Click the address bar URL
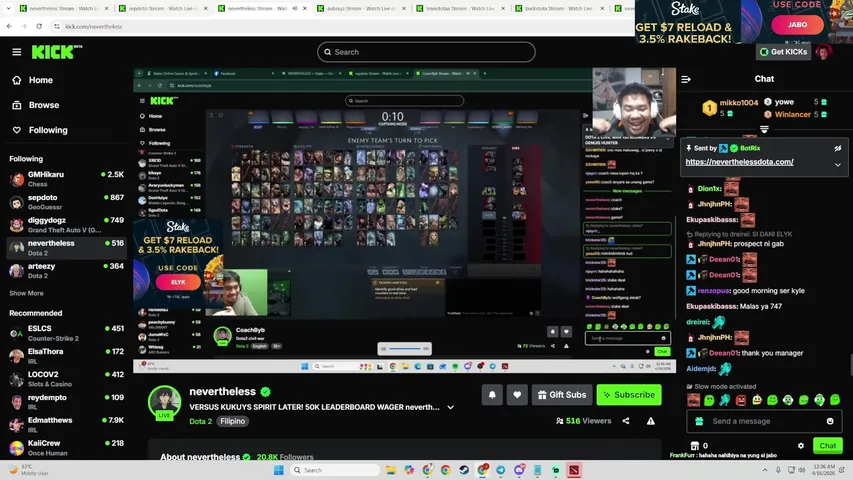The width and height of the screenshot is (853, 480). (x=94, y=26)
